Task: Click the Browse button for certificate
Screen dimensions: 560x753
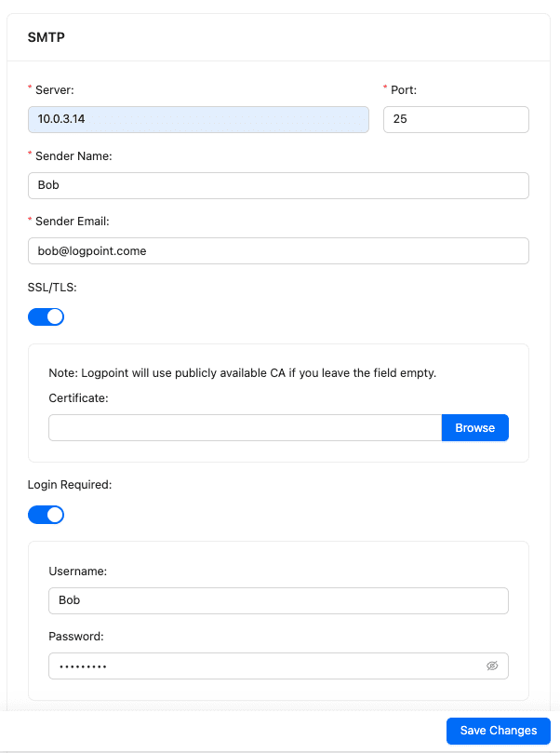Action: tap(474, 428)
